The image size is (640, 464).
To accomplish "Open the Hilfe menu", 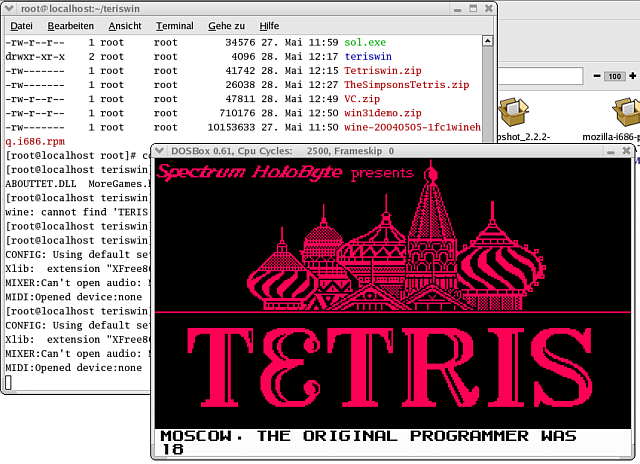I will [269, 26].
